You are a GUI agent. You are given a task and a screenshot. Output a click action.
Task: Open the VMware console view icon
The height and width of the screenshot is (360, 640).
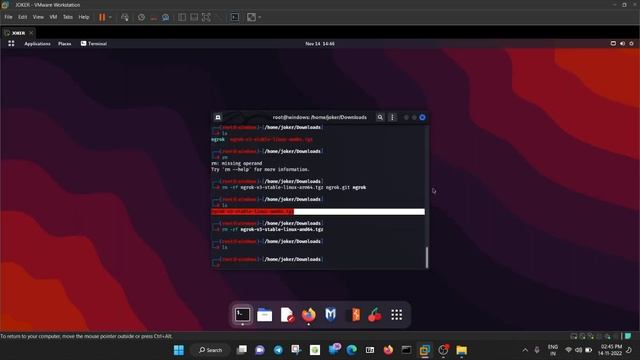(235, 17)
